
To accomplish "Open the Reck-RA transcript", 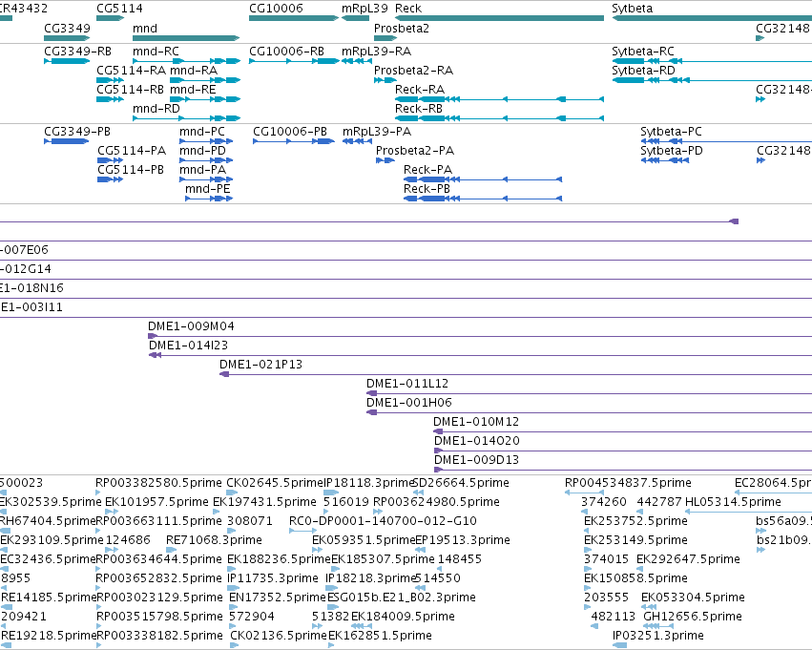I will (x=499, y=99).
